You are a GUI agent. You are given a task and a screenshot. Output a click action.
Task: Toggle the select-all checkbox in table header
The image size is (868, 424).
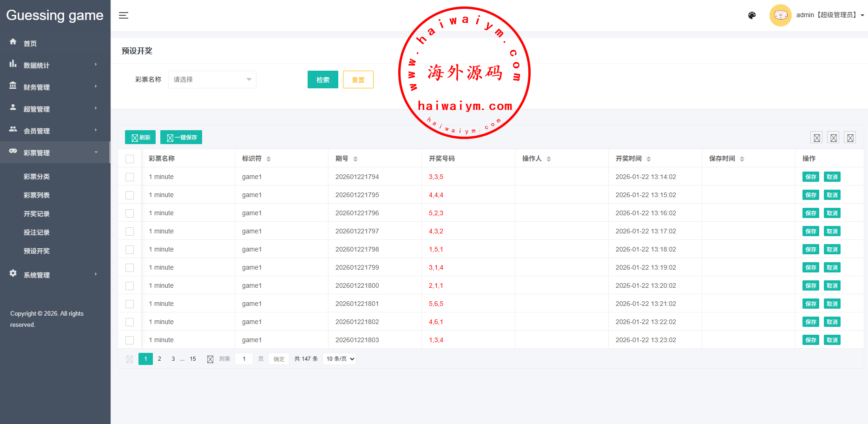click(130, 159)
